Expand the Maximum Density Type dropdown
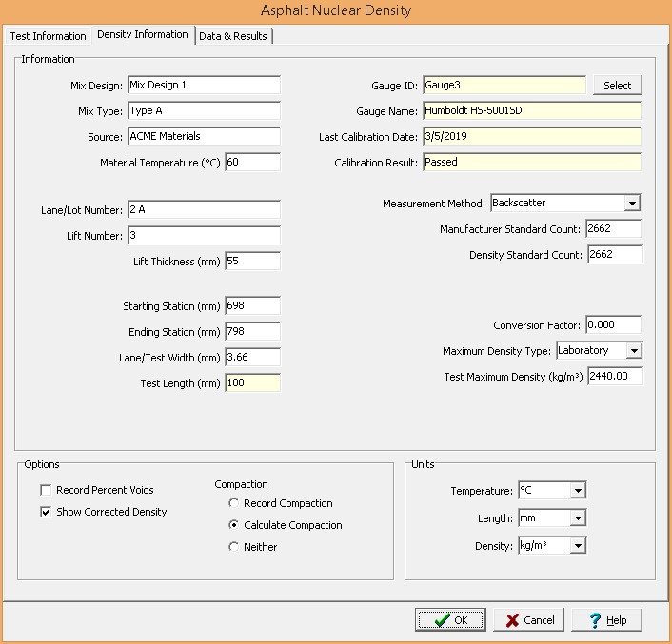 pos(634,351)
